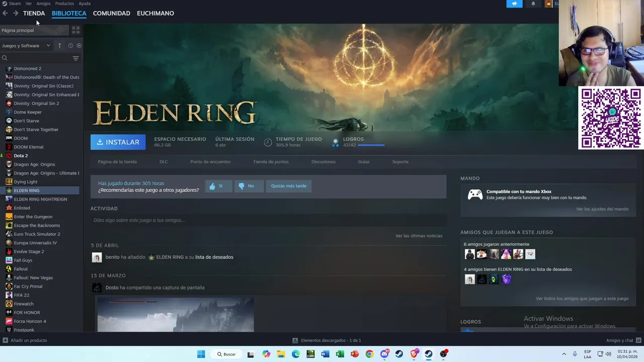Expand the Juegos y Software dropdown
The width and height of the screenshot is (644, 362).
26,46
